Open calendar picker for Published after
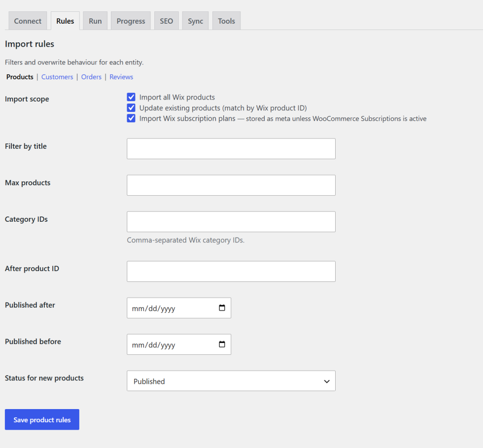 [222, 308]
